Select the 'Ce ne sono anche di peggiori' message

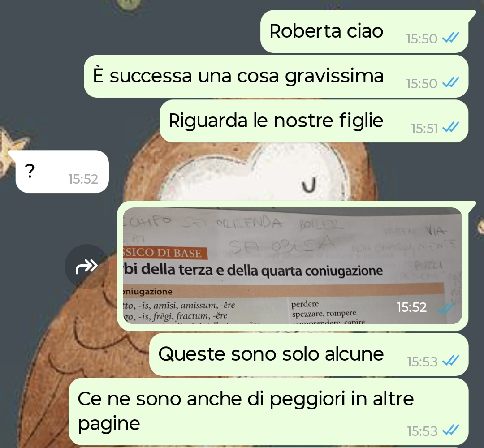(268, 411)
